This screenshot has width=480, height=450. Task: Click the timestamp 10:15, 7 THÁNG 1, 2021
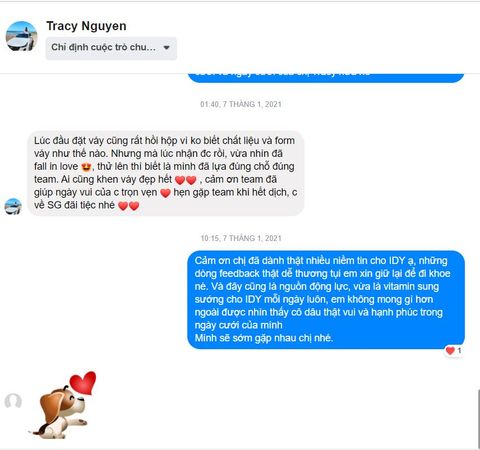(241, 238)
